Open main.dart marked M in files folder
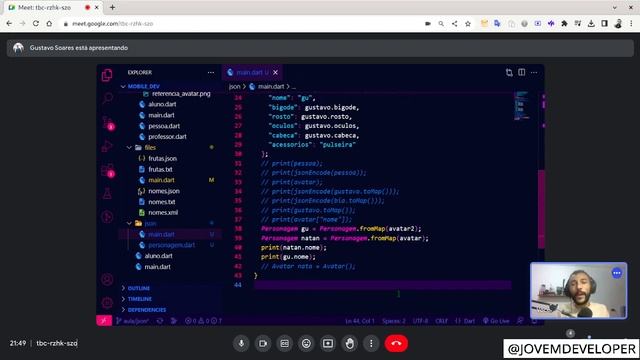This screenshot has width=640, height=360. coord(161,180)
